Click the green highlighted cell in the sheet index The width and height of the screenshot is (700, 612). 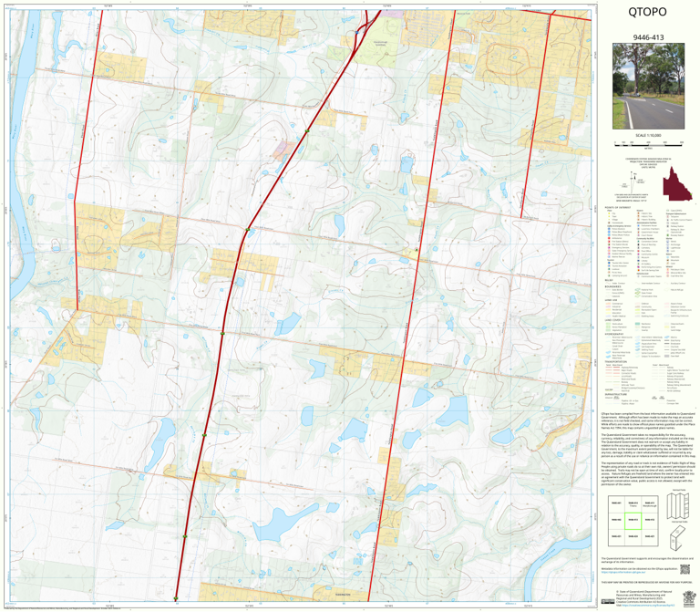[x=633, y=521]
